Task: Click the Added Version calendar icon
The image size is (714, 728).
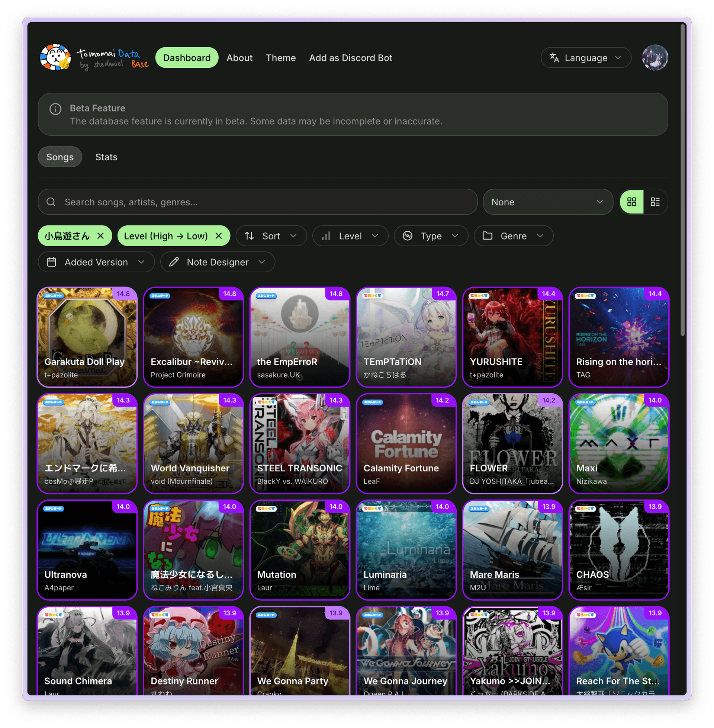Action: [x=52, y=262]
